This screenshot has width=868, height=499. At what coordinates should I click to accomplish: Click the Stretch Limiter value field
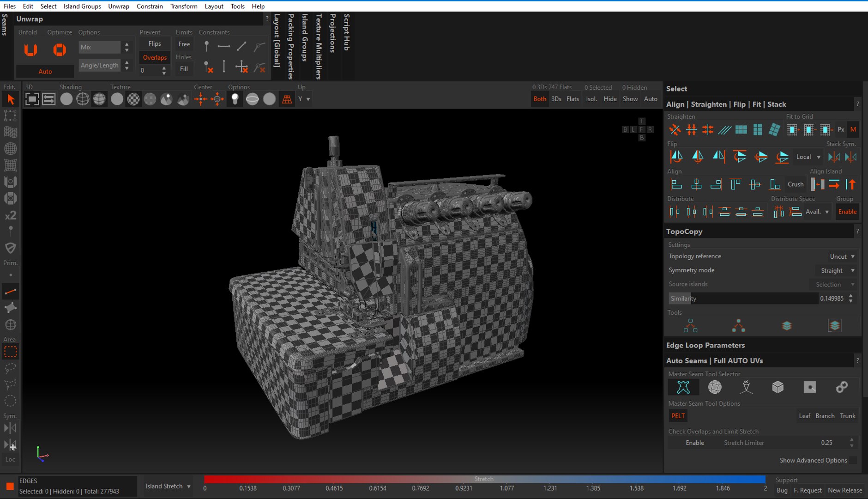pyautogui.click(x=826, y=443)
